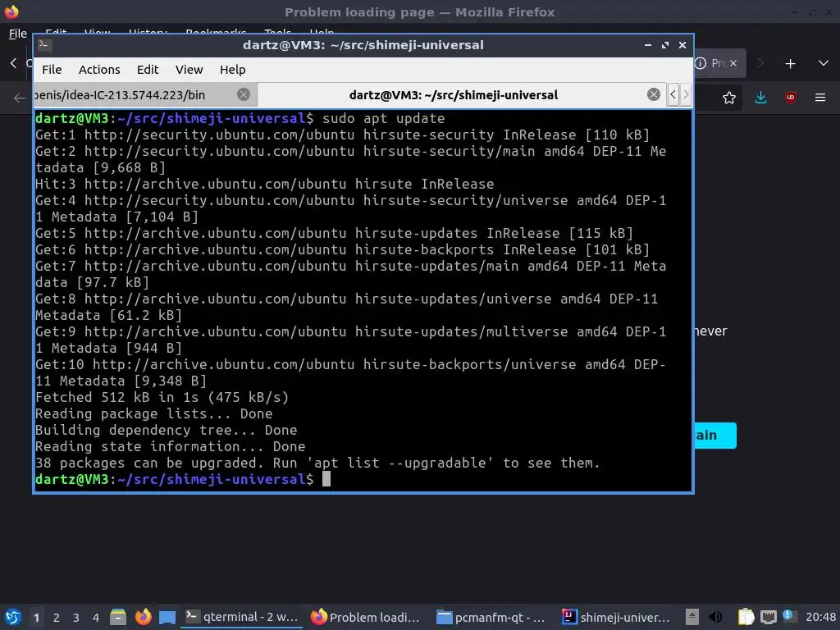The height and width of the screenshot is (630, 840).
Task: Open removable media eject tray icon
Action: tap(692, 617)
